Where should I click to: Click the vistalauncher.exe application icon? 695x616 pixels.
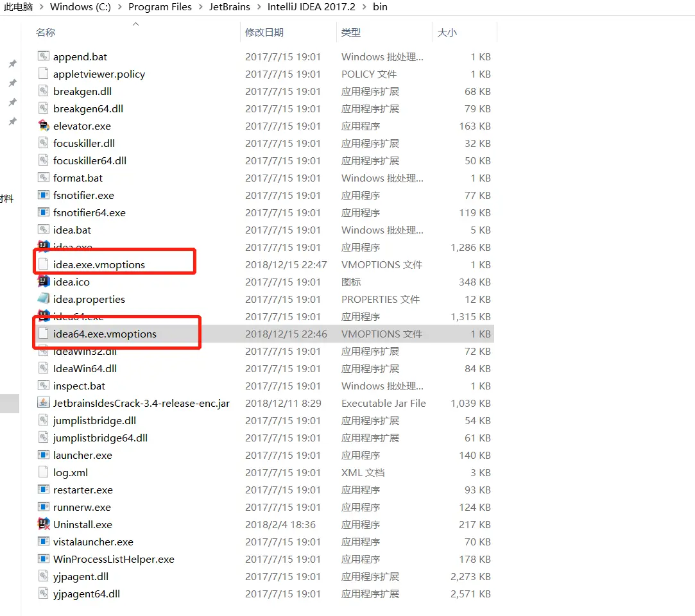(x=44, y=542)
